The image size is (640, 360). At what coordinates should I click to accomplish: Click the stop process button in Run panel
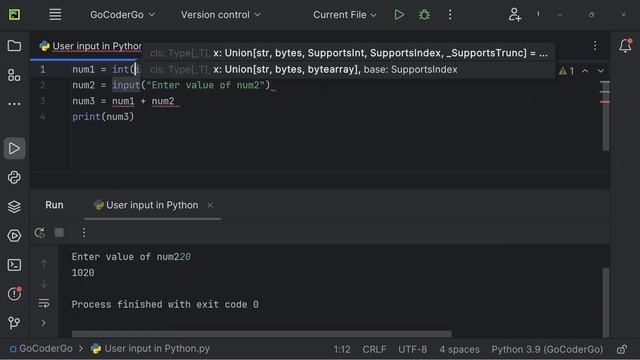coord(59,233)
